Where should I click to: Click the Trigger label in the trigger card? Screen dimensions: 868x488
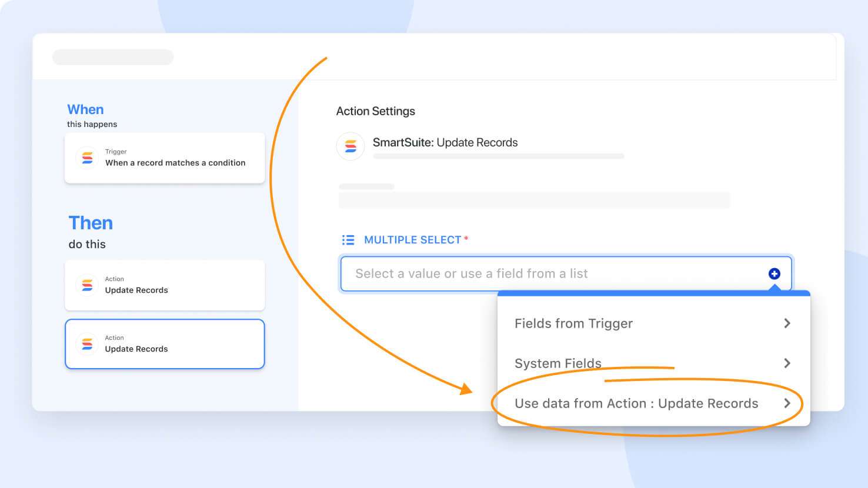(x=116, y=152)
